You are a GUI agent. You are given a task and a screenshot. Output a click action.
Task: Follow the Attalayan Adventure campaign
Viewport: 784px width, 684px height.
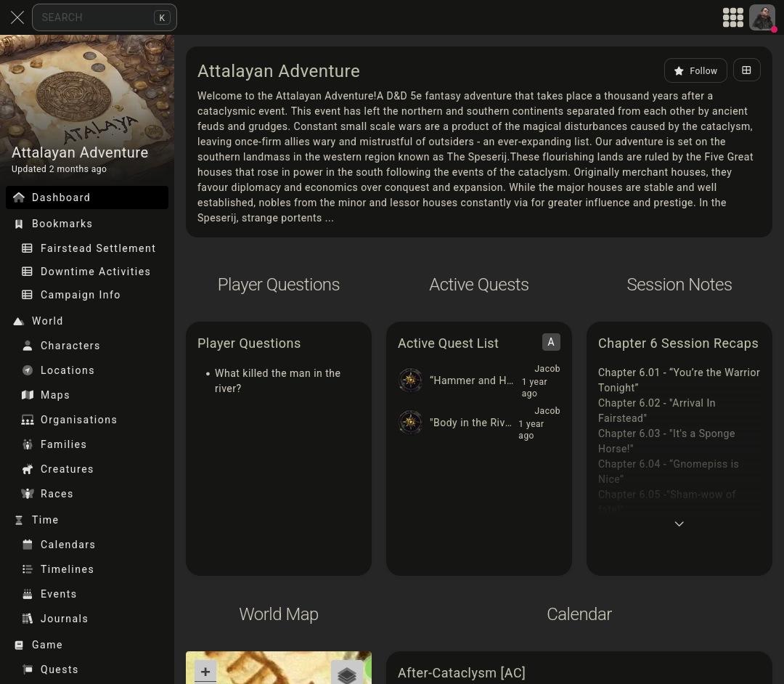click(x=695, y=70)
